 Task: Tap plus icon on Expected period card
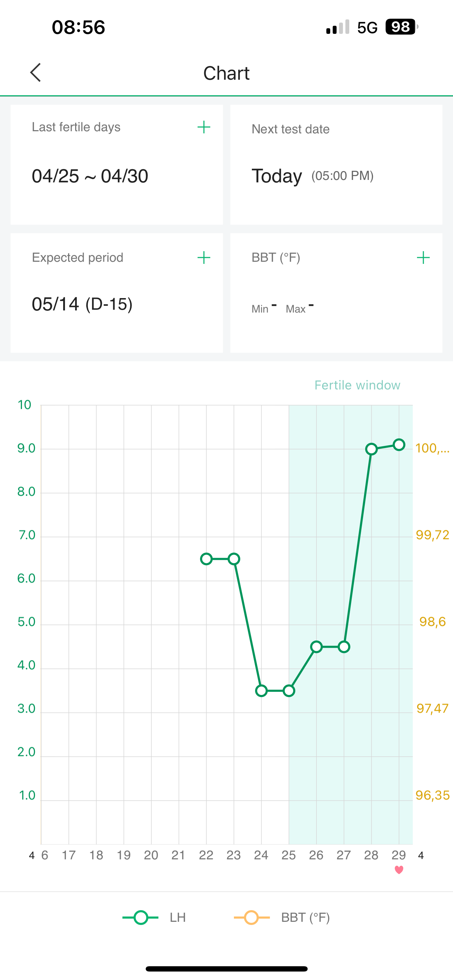tap(204, 258)
